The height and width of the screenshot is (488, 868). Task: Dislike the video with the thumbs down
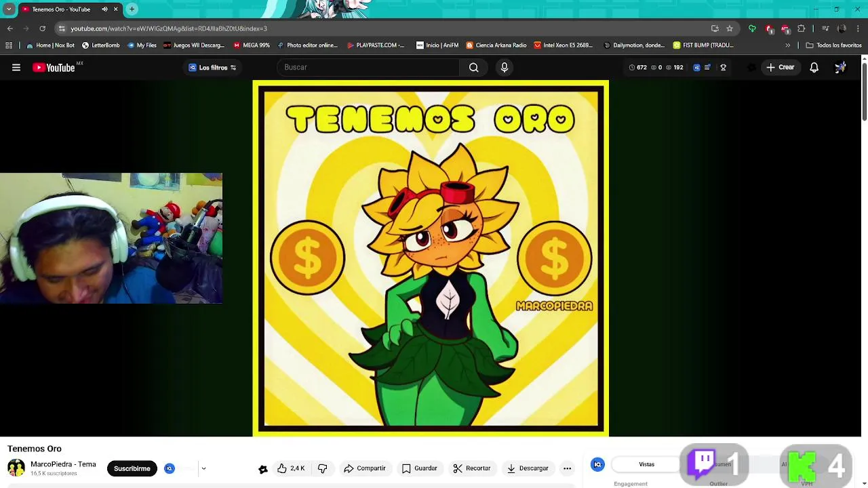(323, 468)
